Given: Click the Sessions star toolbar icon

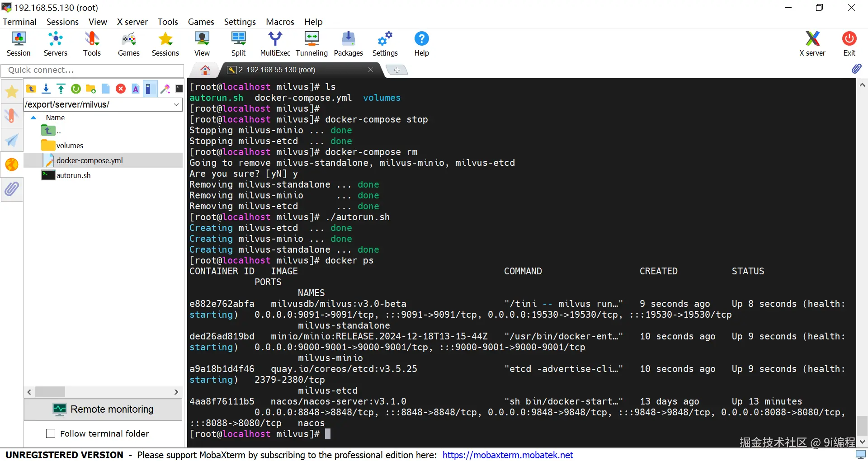Looking at the screenshot, I should (165, 44).
